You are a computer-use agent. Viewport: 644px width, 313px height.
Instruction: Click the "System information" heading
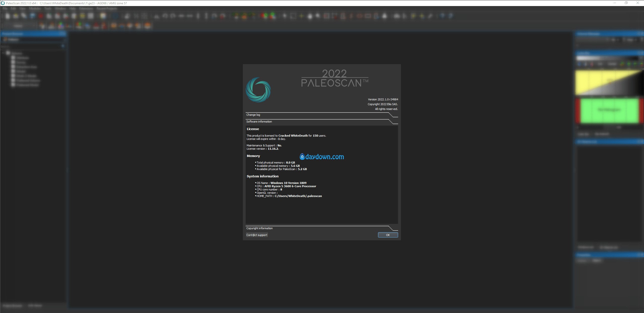pos(262,176)
